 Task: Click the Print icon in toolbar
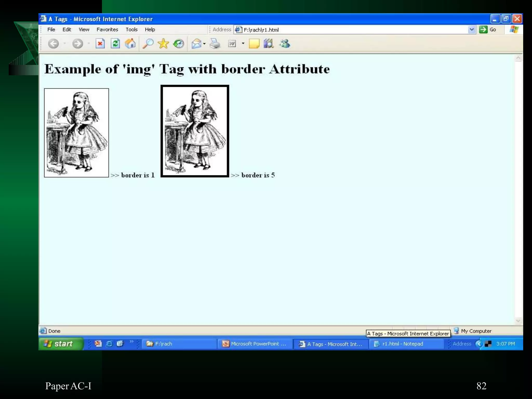point(215,44)
